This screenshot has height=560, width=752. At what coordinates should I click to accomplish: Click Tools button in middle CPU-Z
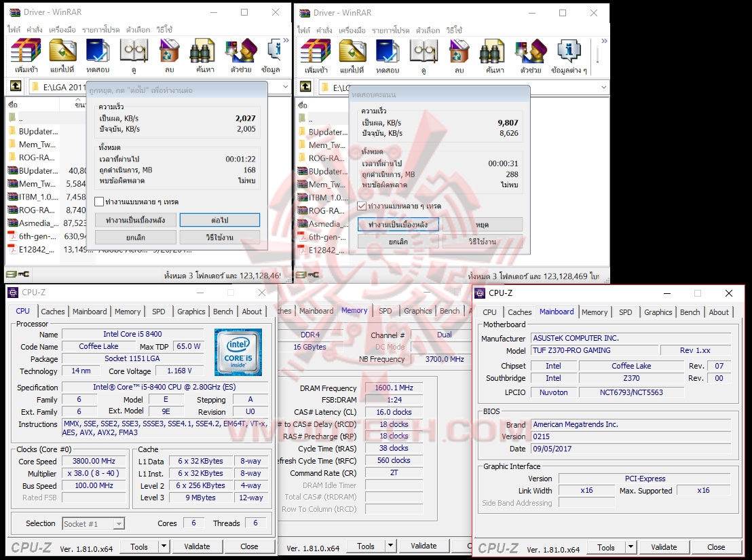pyautogui.click(x=365, y=546)
